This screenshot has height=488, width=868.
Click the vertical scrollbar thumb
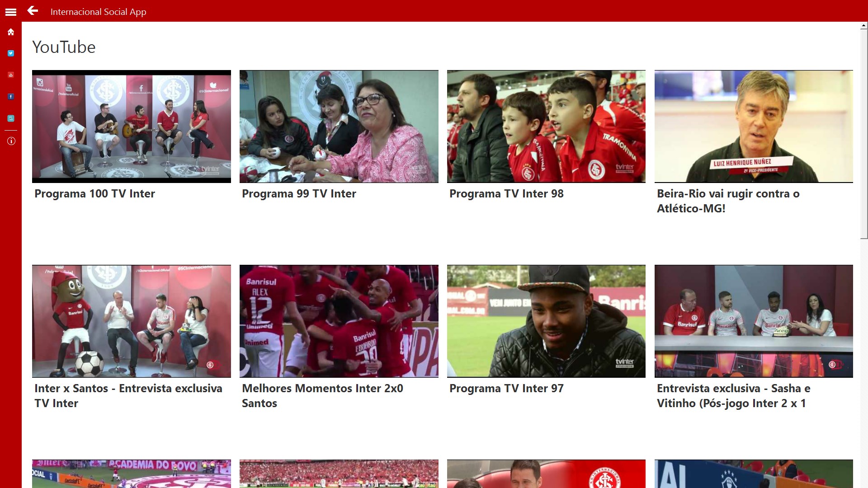(863, 134)
